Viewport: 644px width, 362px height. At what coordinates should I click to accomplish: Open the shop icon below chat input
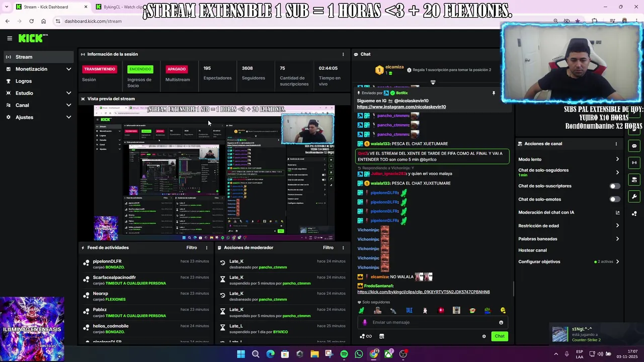point(381,336)
